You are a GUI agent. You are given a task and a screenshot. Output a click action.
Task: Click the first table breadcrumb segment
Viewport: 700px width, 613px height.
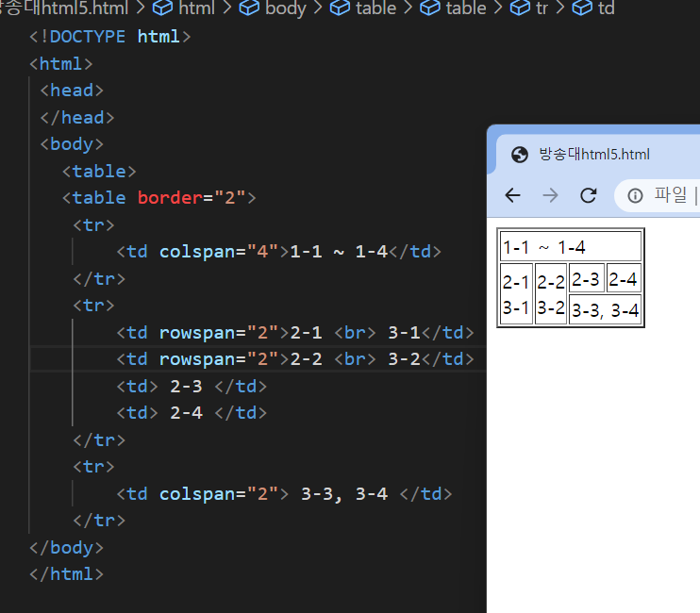[375, 8]
